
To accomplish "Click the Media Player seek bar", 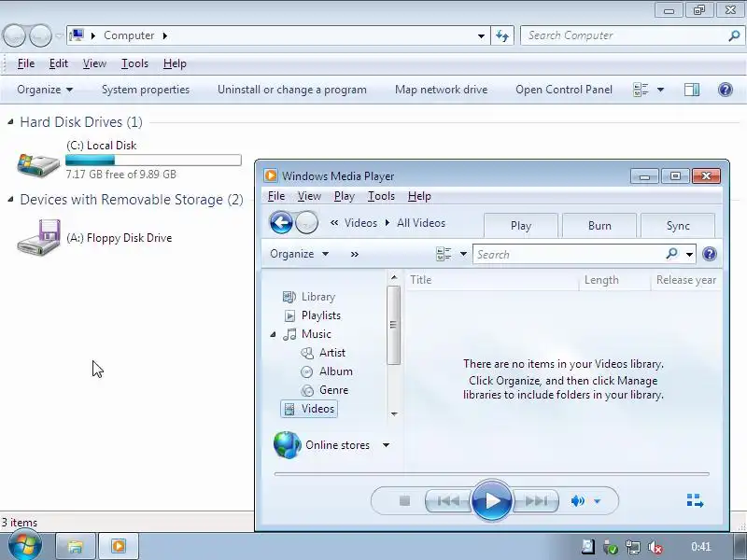I will pyautogui.click(x=492, y=474).
